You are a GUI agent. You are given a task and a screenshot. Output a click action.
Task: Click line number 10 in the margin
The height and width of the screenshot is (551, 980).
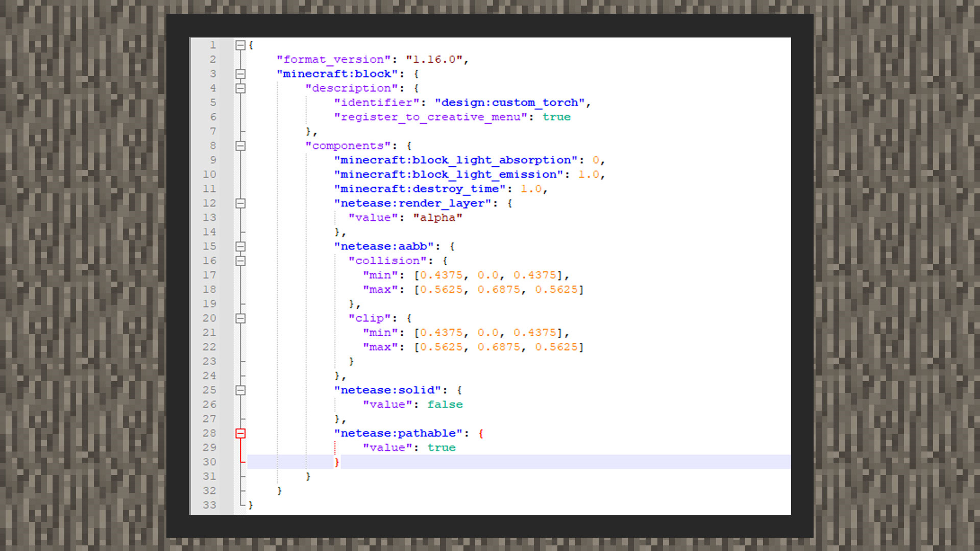pyautogui.click(x=209, y=174)
